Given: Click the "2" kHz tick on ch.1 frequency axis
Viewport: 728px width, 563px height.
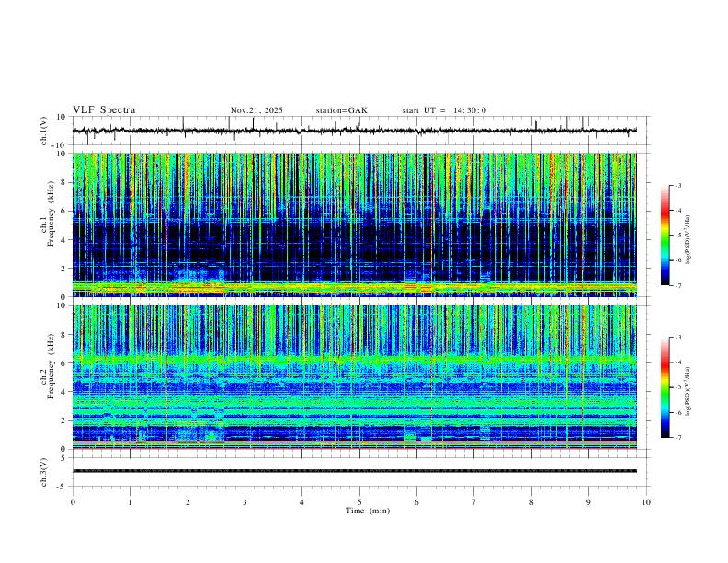Looking at the screenshot, I should (64, 269).
